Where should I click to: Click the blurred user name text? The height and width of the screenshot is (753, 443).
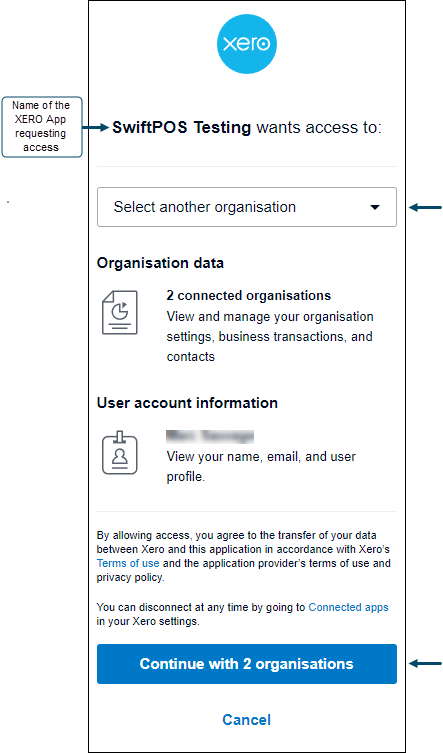[x=210, y=436]
